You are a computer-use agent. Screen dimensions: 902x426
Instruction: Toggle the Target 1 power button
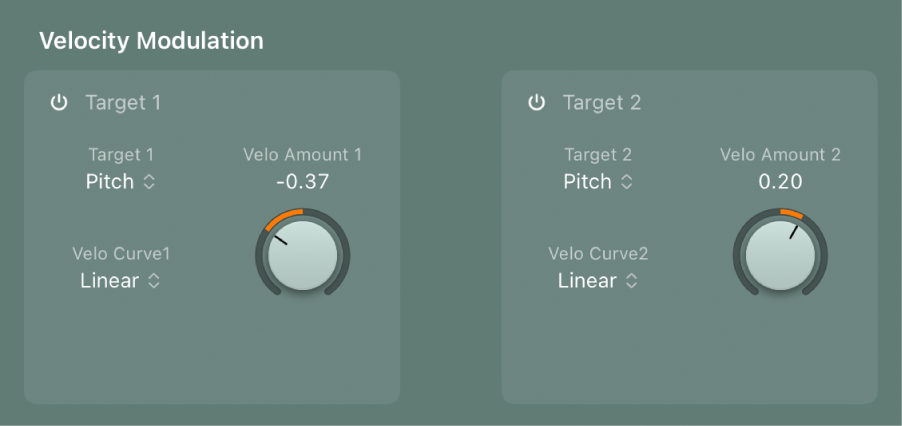pyautogui.click(x=59, y=102)
